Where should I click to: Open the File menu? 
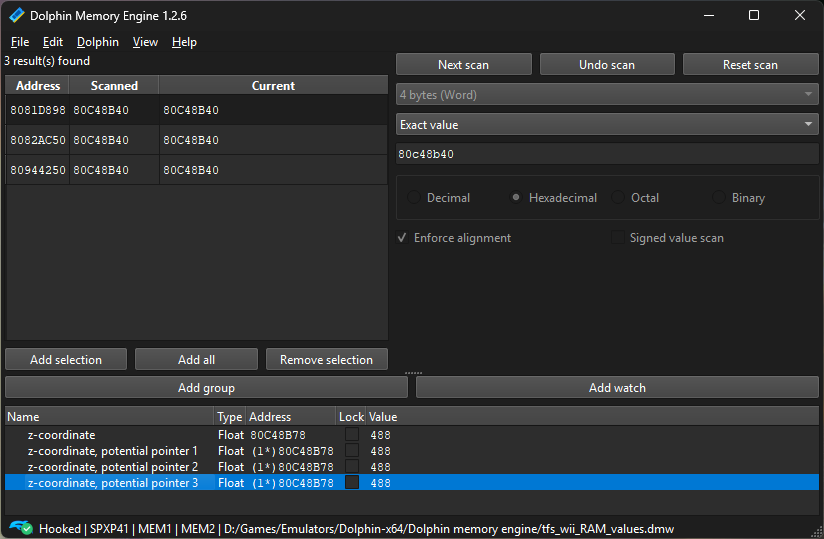[20, 42]
